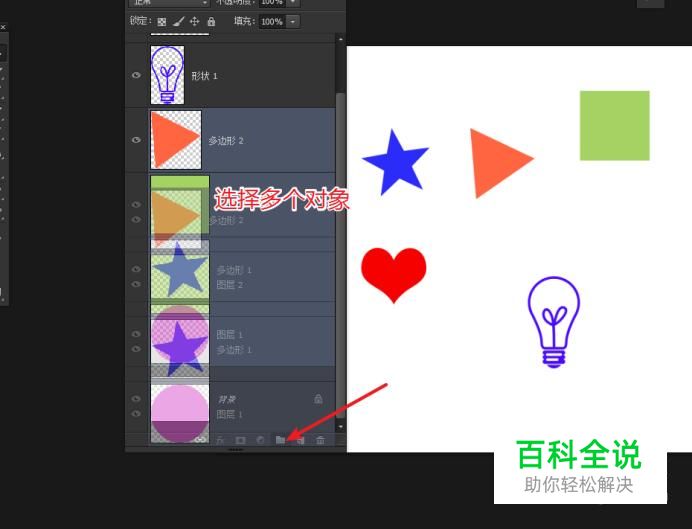Create a new layer page icon
The width and height of the screenshot is (692, 529).
(301, 440)
